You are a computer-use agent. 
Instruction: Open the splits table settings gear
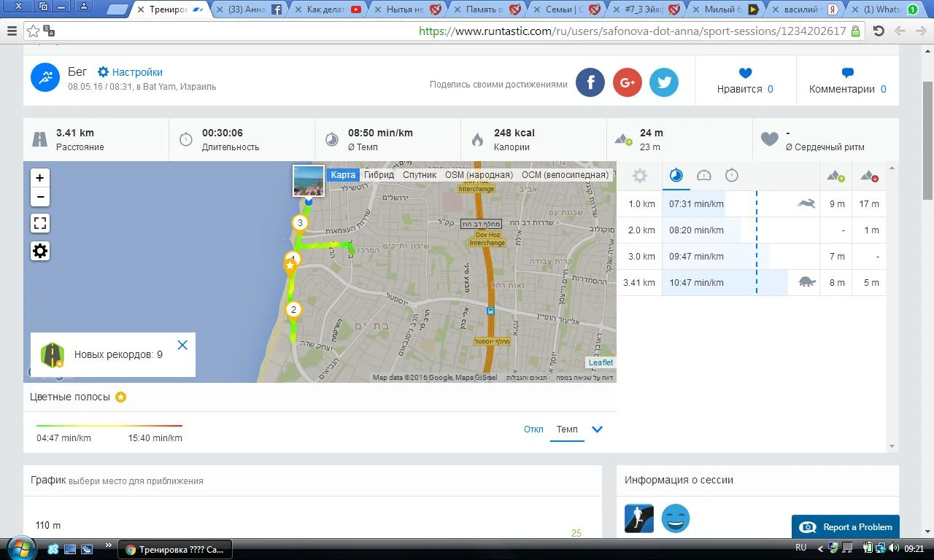click(640, 176)
